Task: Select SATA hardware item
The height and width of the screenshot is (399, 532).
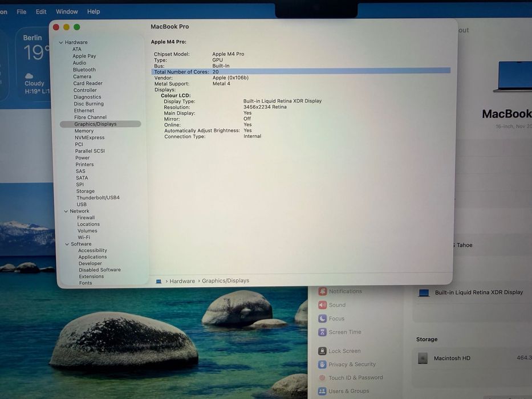Action: click(x=82, y=177)
